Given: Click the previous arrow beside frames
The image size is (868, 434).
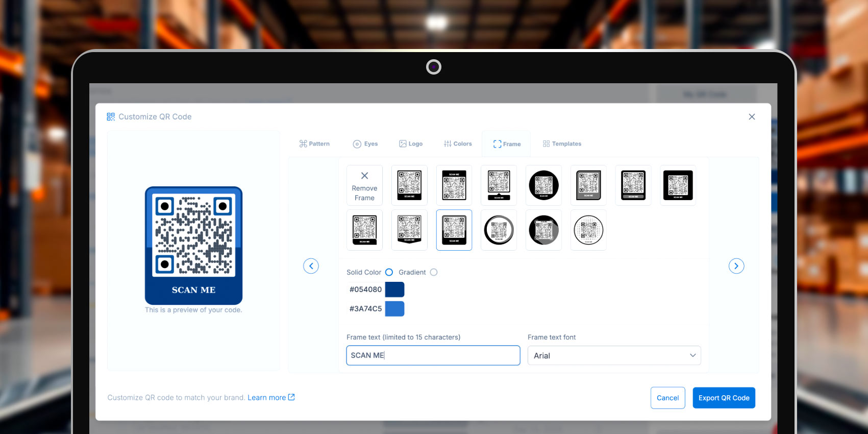Looking at the screenshot, I should pos(311,266).
